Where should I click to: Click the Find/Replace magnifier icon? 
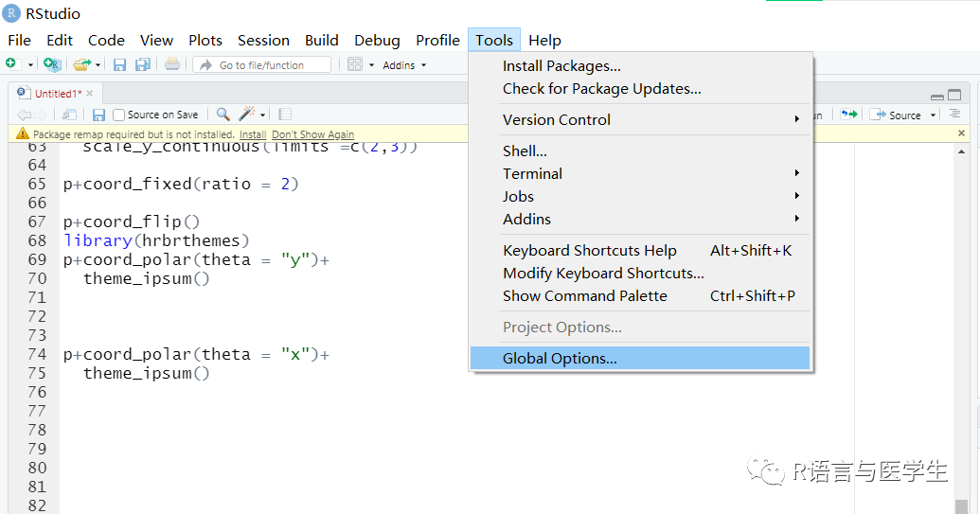[223, 115]
